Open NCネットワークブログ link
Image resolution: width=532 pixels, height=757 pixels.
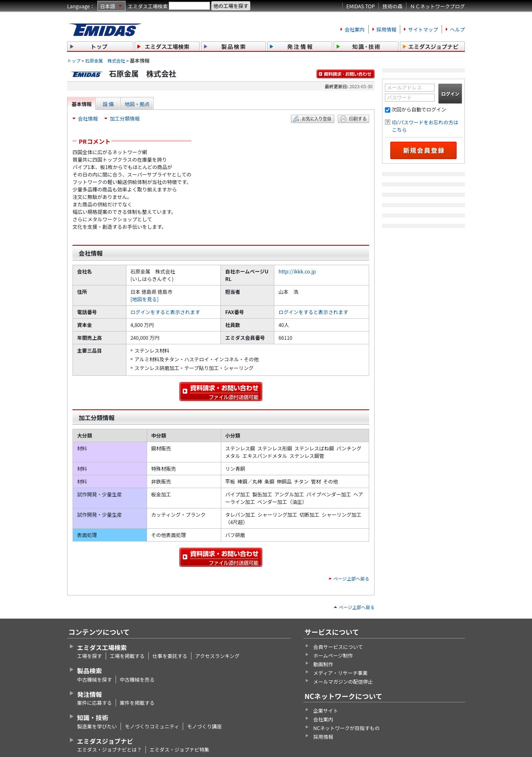438,6
